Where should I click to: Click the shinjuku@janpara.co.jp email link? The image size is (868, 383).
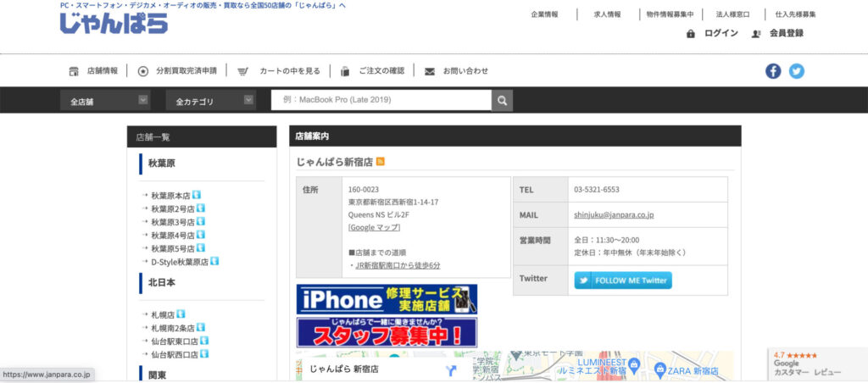[614, 214]
